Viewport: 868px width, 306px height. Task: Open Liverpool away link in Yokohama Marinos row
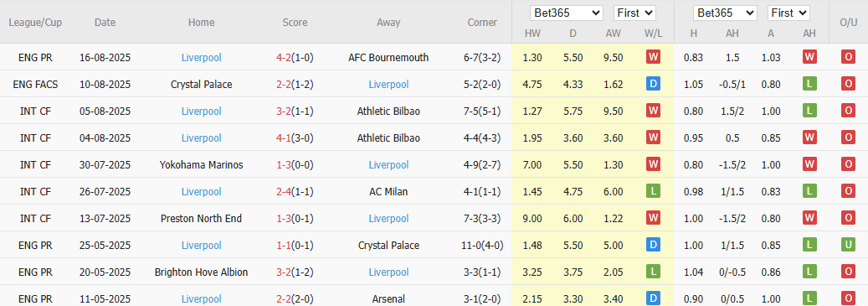pos(388,164)
